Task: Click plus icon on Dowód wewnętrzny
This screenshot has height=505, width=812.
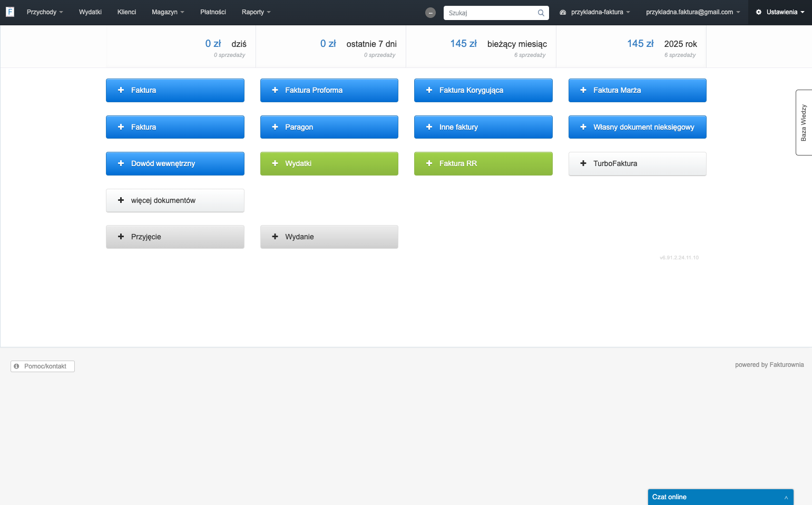Action: pos(121,163)
